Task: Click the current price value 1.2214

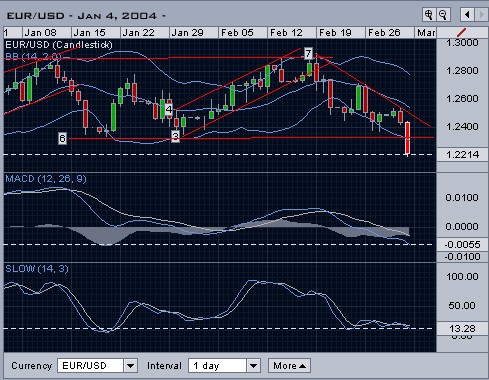Action: click(x=462, y=155)
